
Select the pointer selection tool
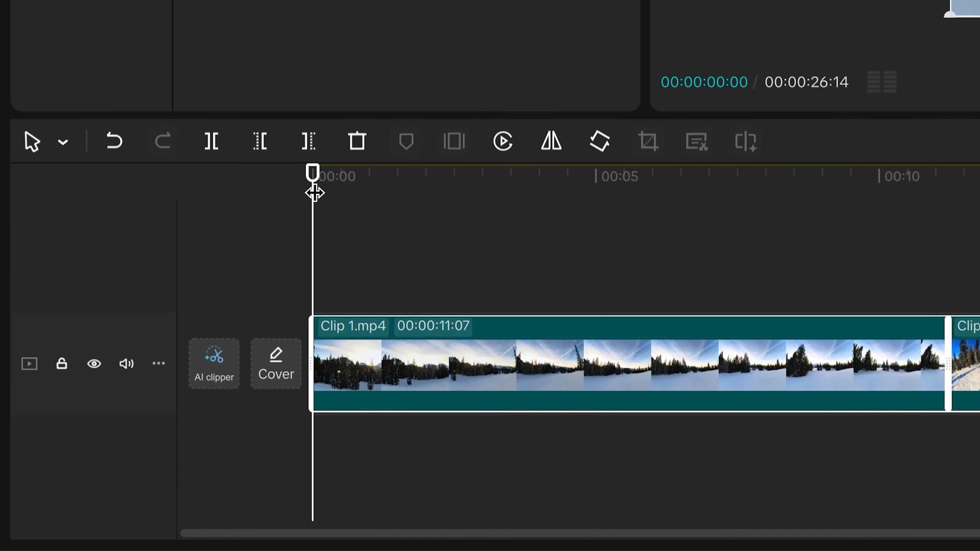point(32,142)
